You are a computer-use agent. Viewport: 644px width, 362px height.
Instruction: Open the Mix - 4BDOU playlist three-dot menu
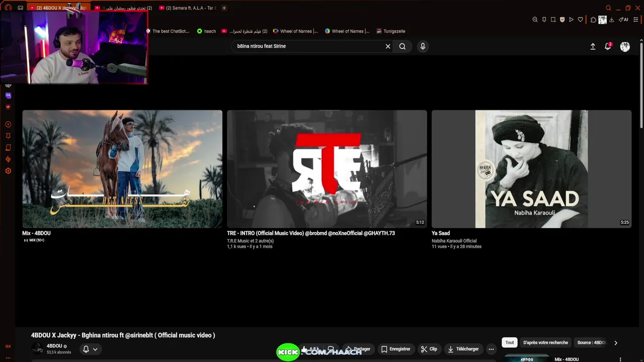tap(620, 359)
